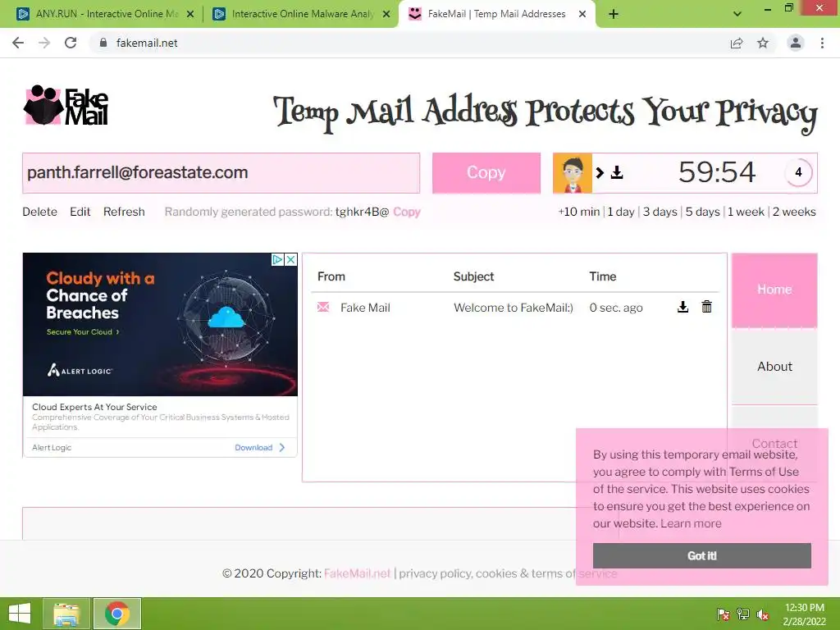Click the avatar profile picture
The height and width of the screenshot is (630, 840).
click(x=572, y=173)
